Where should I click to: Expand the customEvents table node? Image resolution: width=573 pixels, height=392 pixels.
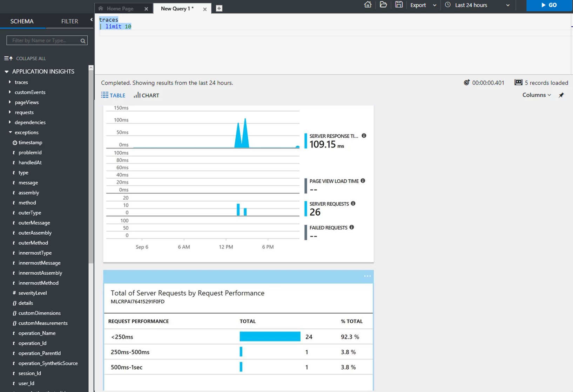pos(10,92)
